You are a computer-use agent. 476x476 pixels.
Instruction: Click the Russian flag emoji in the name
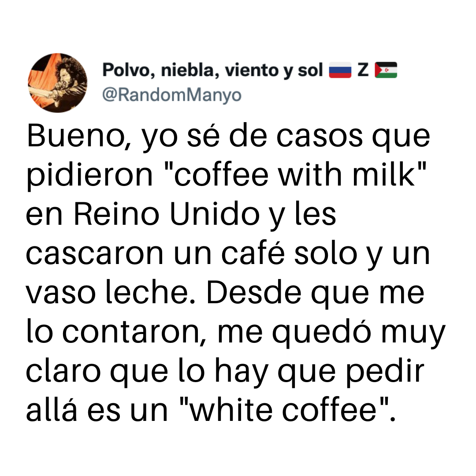pyautogui.click(x=340, y=70)
